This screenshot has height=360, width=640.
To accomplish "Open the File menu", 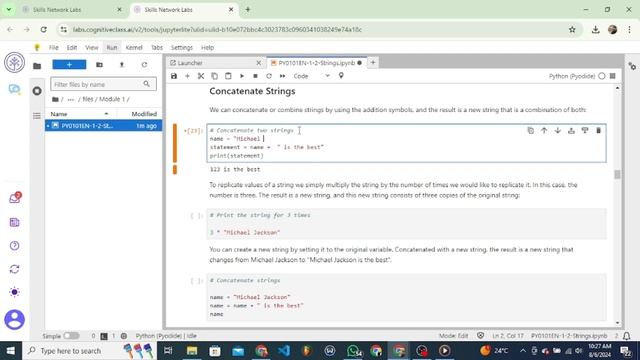I will 53,47.
